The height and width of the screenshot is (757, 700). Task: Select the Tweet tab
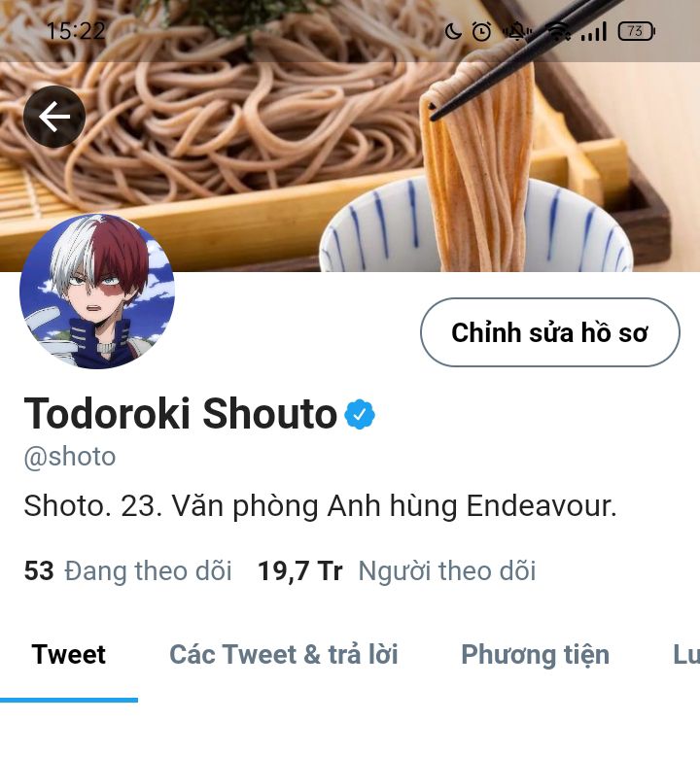69,655
